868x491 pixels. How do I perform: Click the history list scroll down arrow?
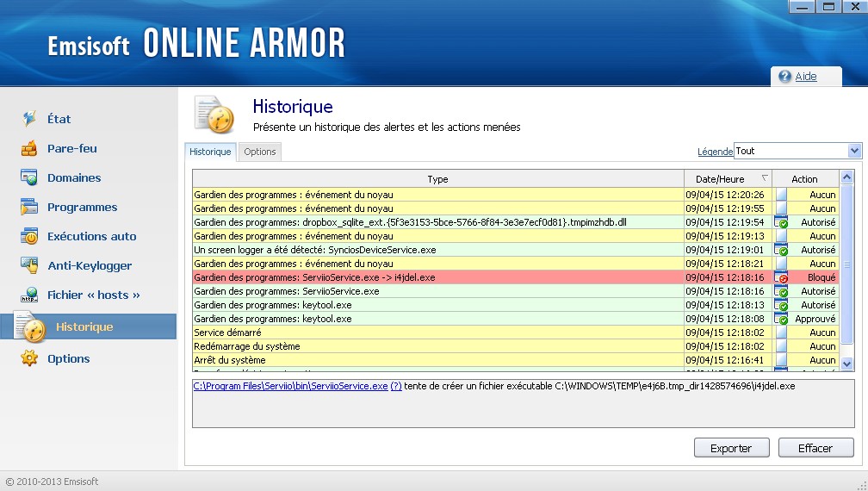pyautogui.click(x=847, y=364)
